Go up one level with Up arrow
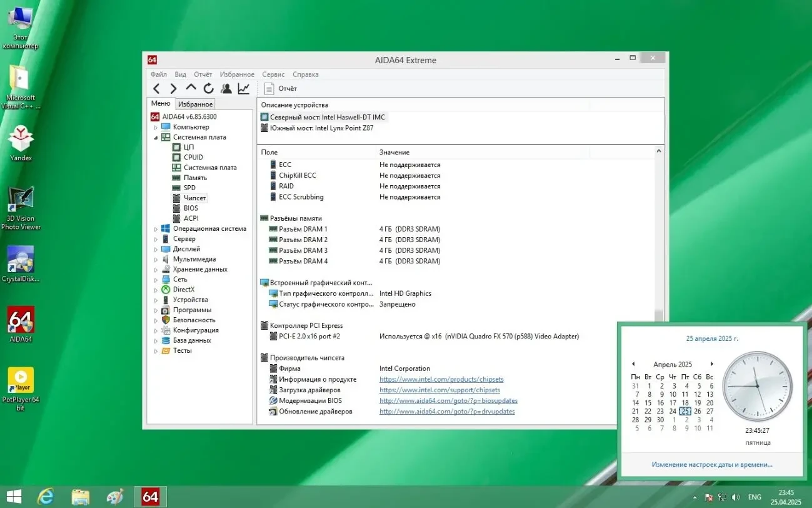Viewport: 812px width, 508px height. click(x=191, y=89)
